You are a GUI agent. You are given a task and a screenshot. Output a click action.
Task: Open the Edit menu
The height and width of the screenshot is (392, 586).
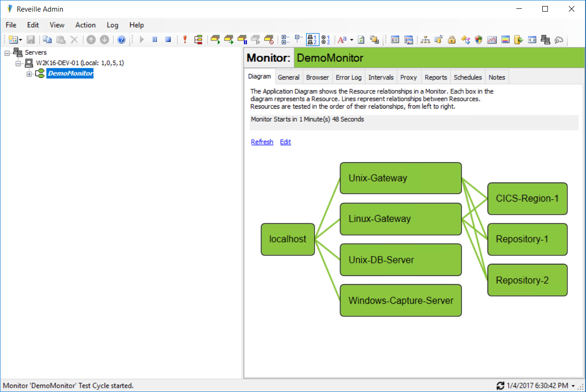33,25
